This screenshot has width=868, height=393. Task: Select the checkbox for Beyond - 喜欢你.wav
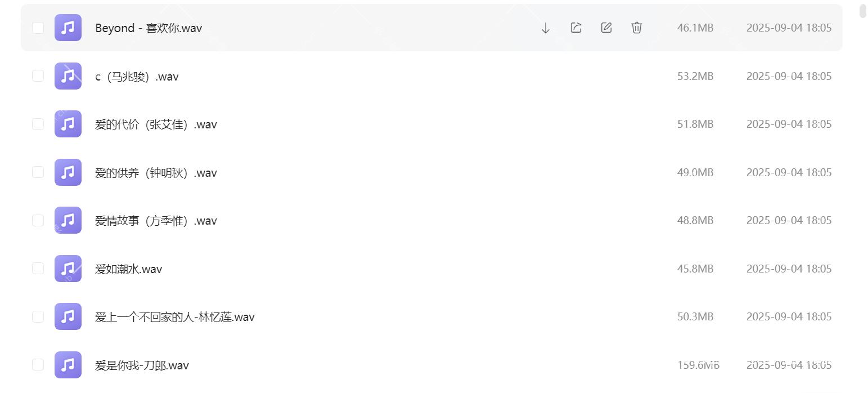[x=38, y=27]
